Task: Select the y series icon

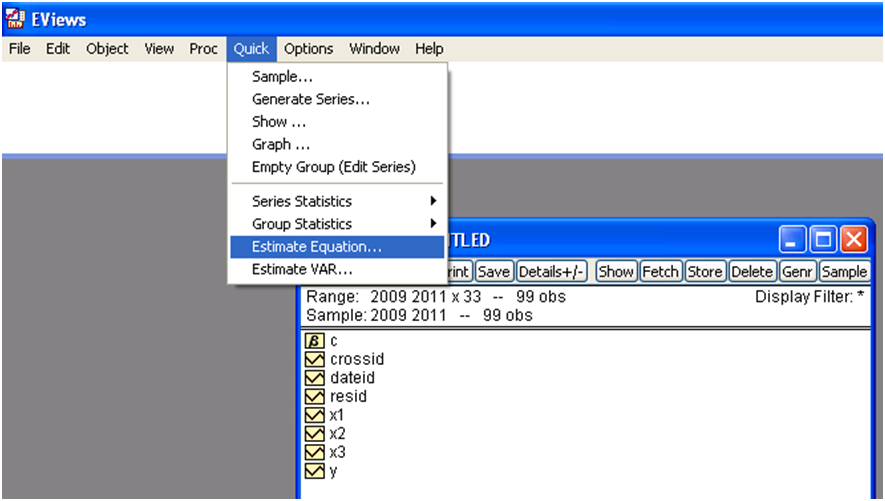Action: (314, 471)
